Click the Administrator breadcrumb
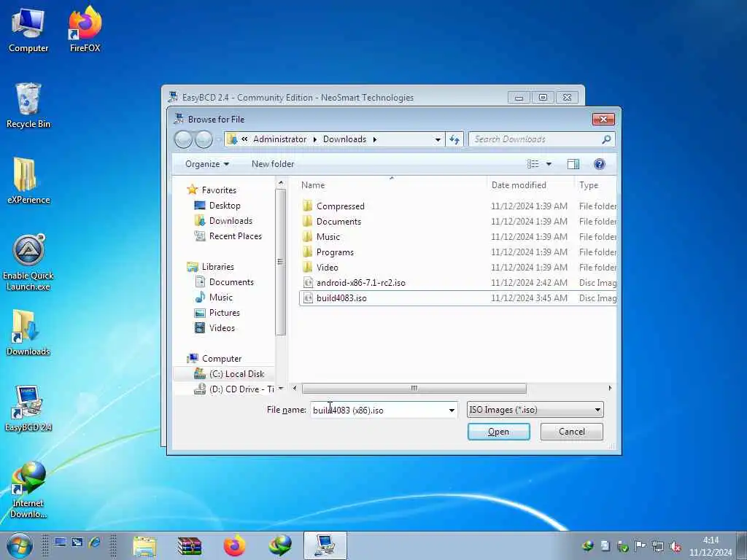 (279, 139)
